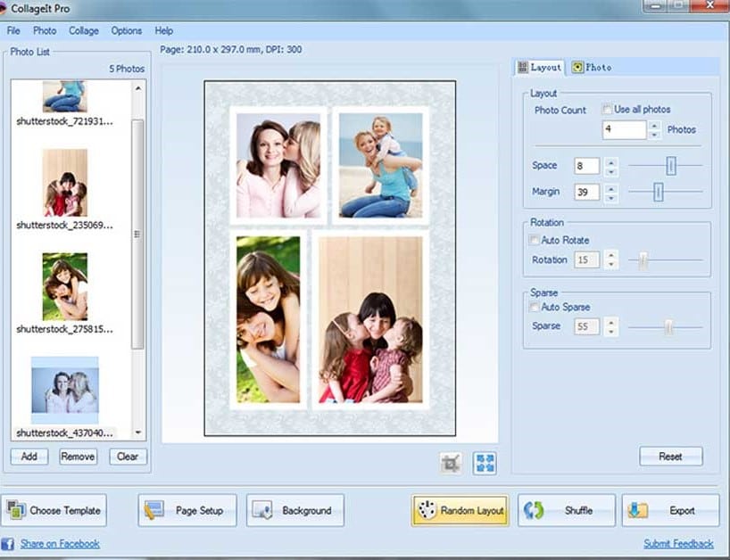Click the photo list scrollbar thumb
The width and height of the screenshot is (730, 560).
[x=137, y=234]
